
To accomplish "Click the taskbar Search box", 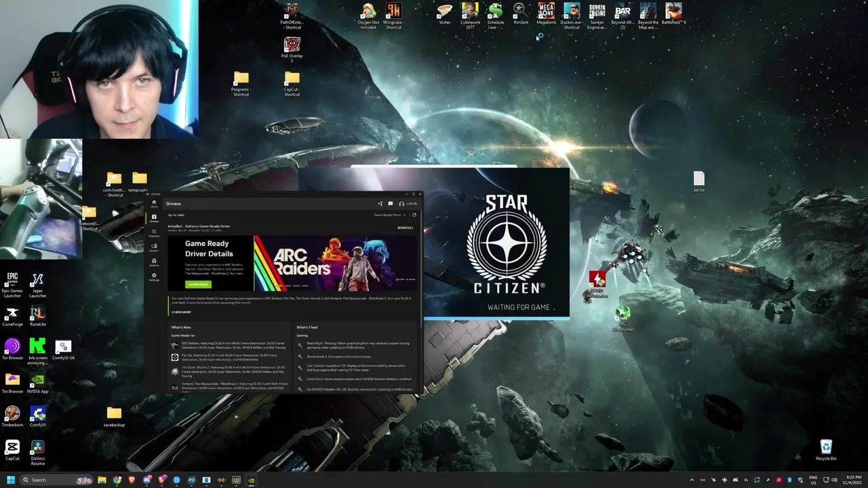I will pyautogui.click(x=58, y=480).
